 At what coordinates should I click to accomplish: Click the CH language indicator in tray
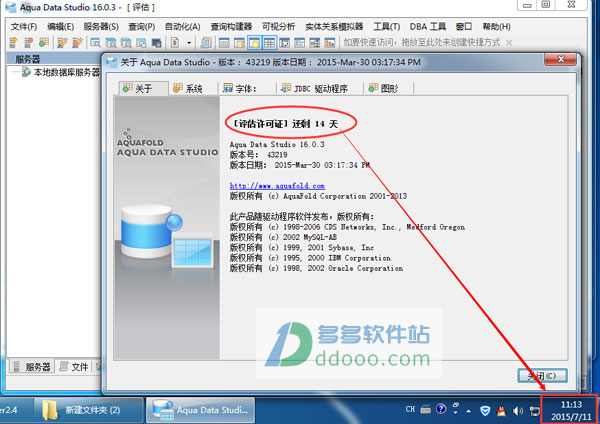tap(410, 409)
